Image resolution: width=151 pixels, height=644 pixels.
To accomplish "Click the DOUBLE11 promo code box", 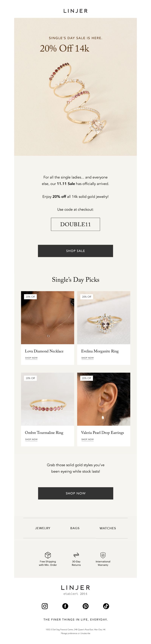I will tap(75, 224).
